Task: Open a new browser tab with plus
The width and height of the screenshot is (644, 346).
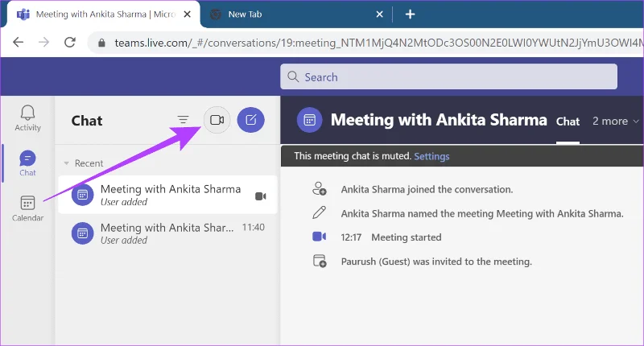Action: coord(410,14)
